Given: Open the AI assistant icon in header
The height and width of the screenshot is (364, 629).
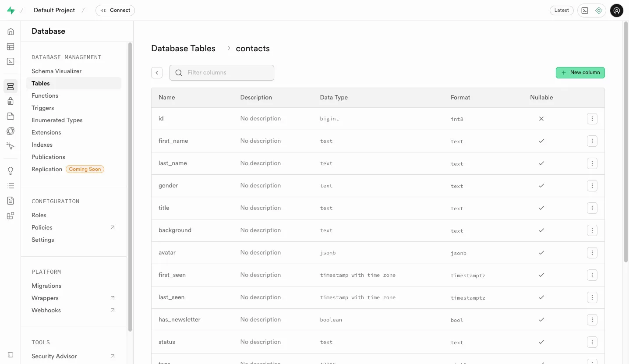Looking at the screenshot, I should coord(599,11).
